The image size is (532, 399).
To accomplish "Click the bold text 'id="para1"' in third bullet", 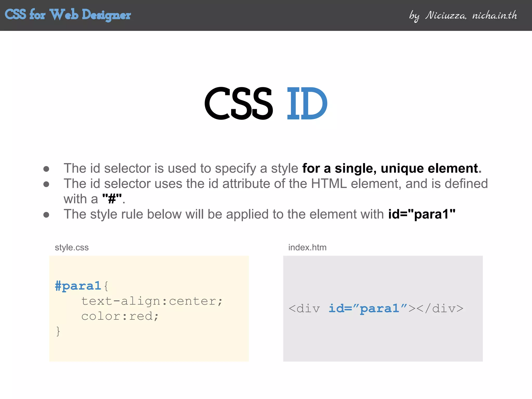I will pos(422,214).
